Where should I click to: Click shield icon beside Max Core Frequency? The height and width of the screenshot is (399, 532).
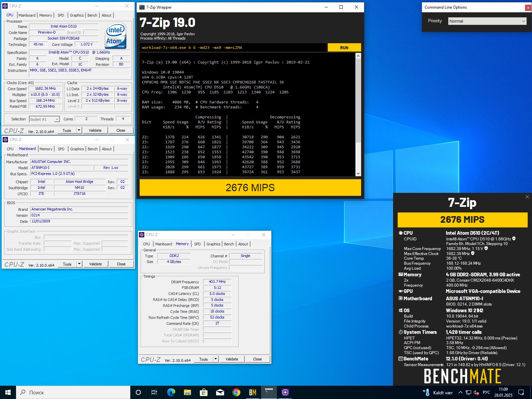(x=486, y=248)
